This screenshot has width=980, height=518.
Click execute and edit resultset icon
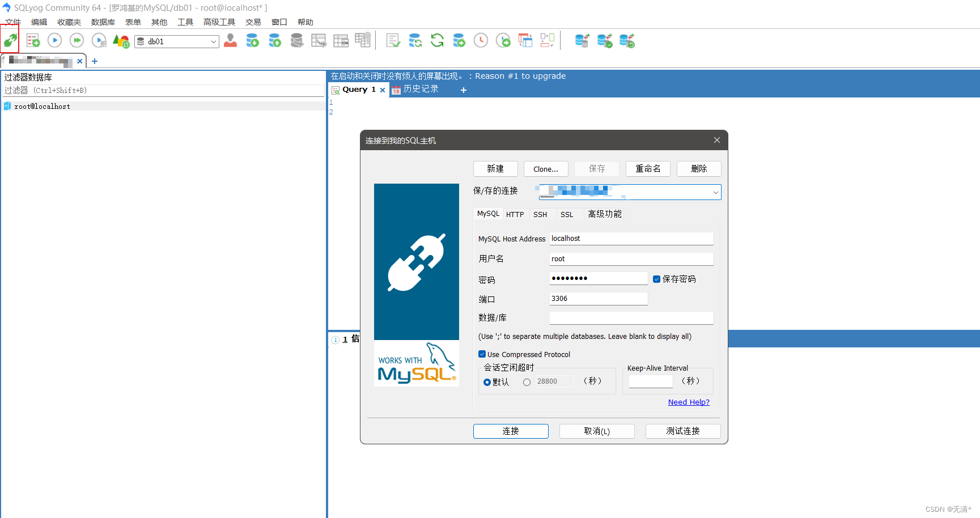pyautogui.click(x=99, y=40)
